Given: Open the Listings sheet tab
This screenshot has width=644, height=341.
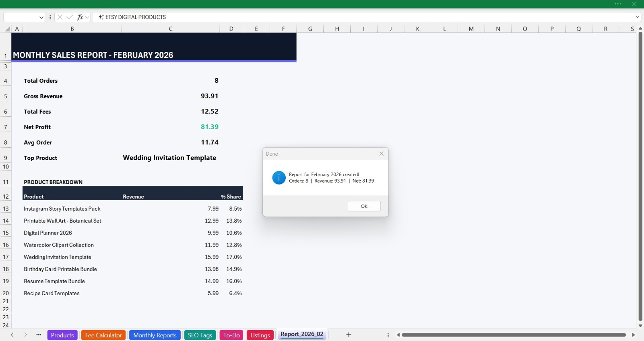Looking at the screenshot, I should (260, 335).
